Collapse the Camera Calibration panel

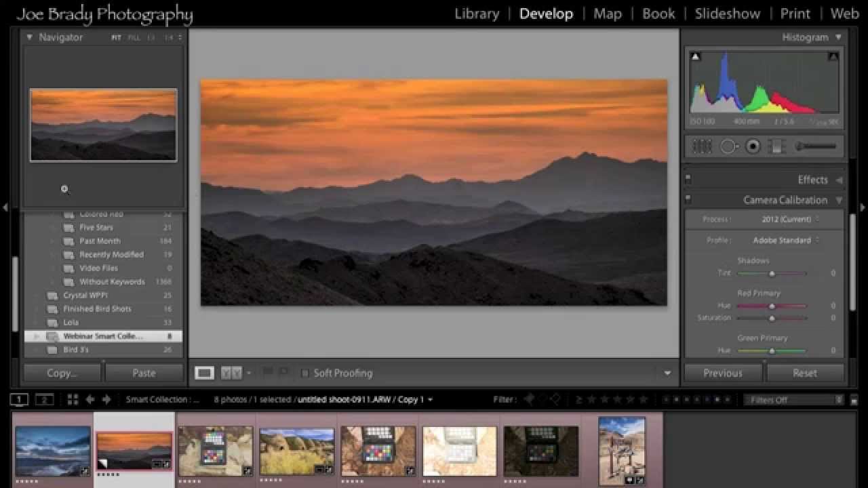click(839, 200)
